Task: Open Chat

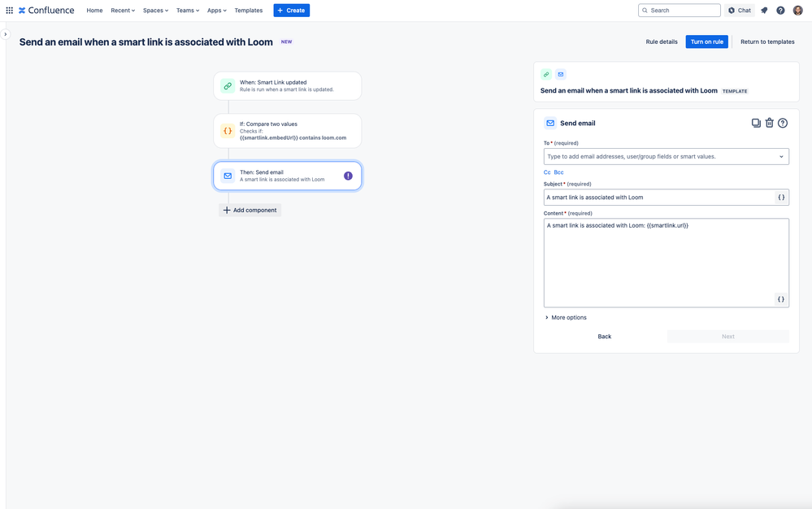Action: [x=740, y=11]
